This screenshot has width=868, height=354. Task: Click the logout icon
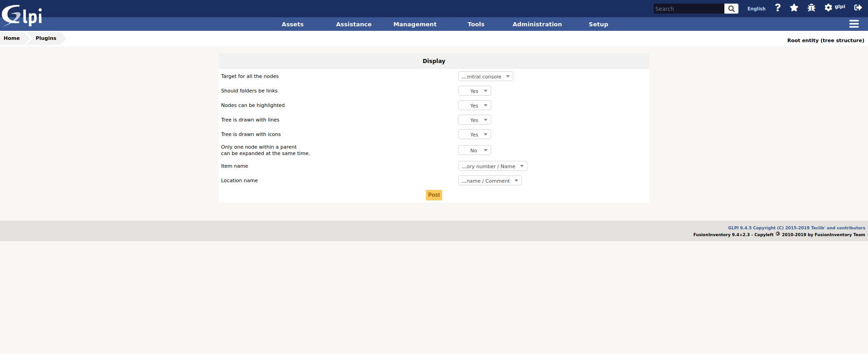tap(858, 8)
